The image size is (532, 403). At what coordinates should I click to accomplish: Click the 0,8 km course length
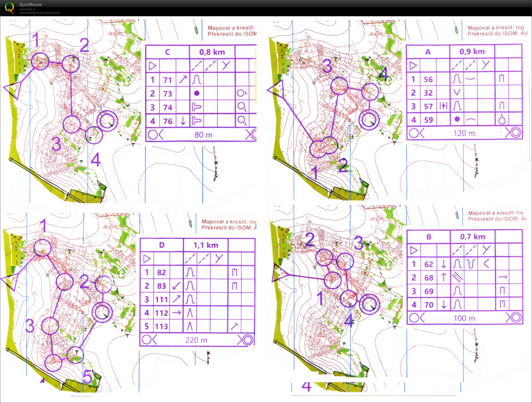212,52
